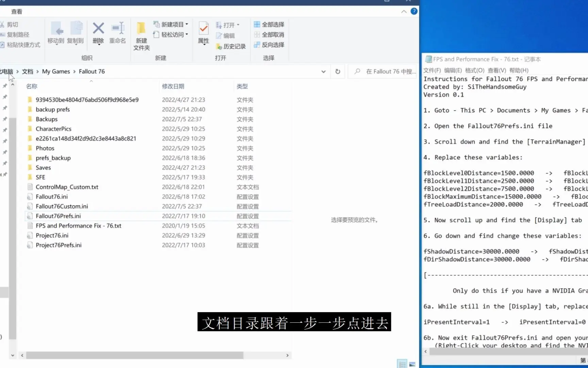Open the Easy access (轻松访问) dropdown

pos(170,34)
